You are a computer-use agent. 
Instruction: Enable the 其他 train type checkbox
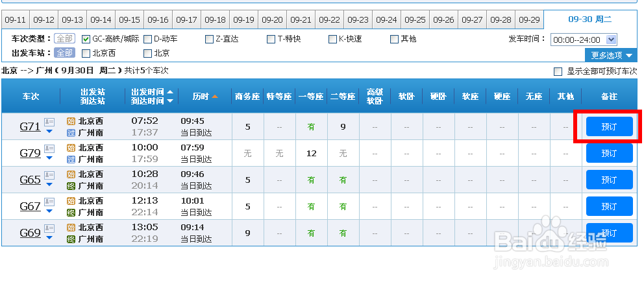click(394, 40)
